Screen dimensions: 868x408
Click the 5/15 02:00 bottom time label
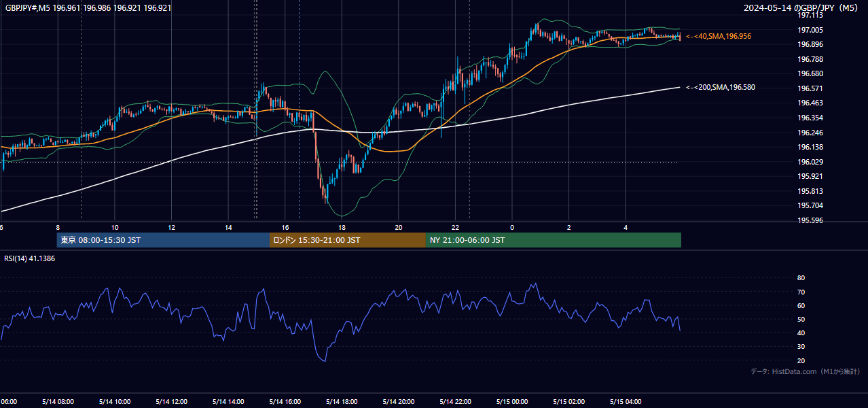[x=569, y=401]
